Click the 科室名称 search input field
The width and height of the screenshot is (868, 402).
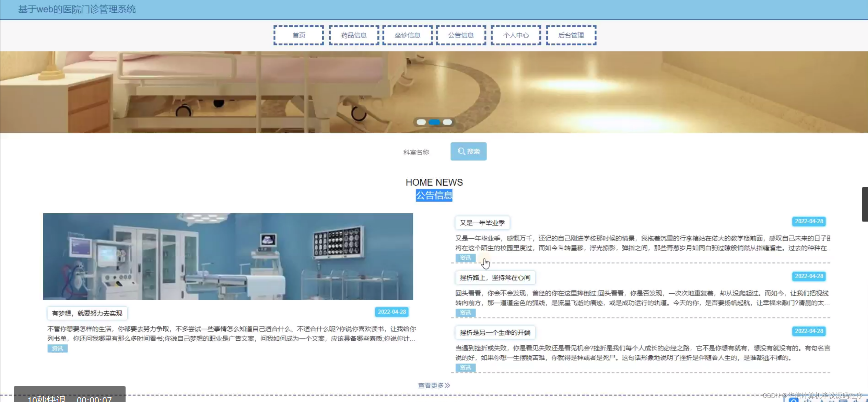pyautogui.click(x=416, y=152)
